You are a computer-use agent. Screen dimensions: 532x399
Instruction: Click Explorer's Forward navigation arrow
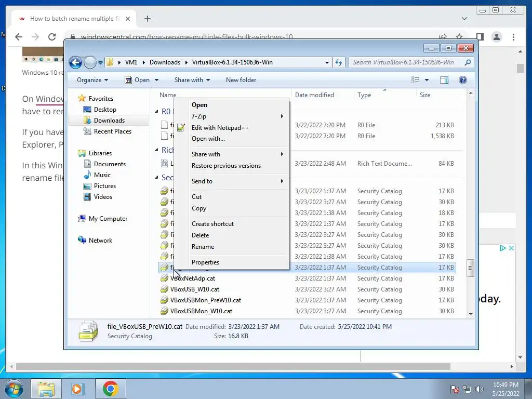tap(90, 62)
